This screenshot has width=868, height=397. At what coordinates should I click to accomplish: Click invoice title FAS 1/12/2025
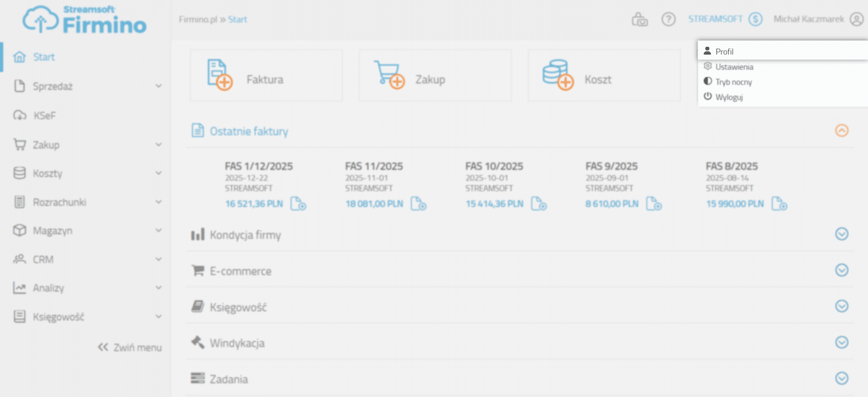click(x=258, y=166)
